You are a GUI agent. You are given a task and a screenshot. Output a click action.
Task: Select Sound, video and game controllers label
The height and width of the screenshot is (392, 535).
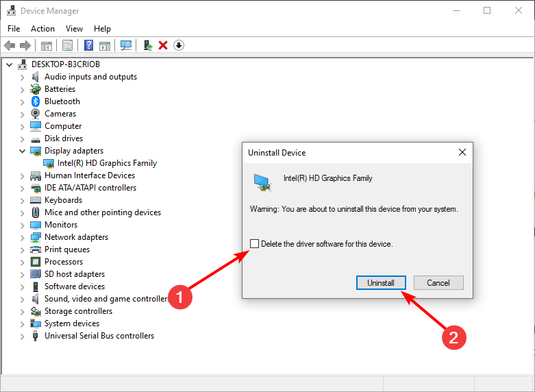tap(107, 299)
